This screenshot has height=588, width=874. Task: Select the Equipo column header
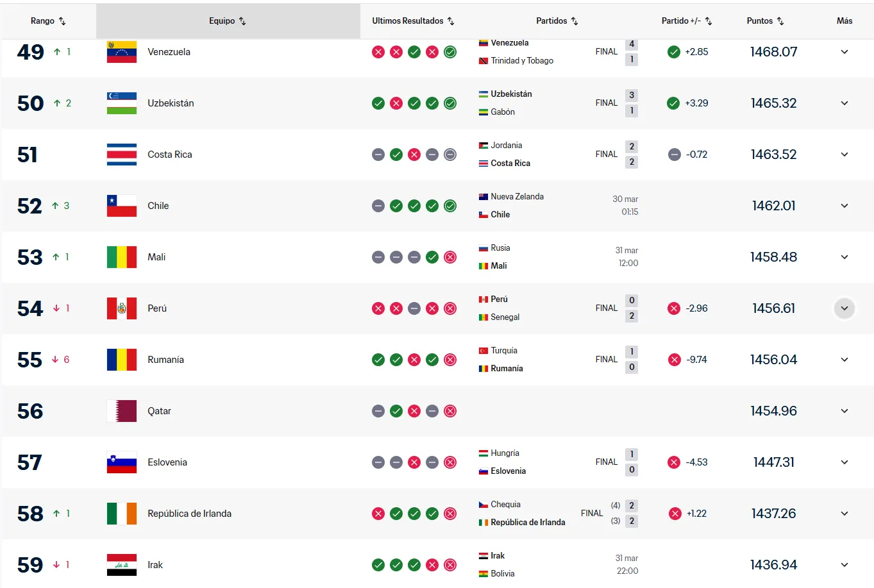[x=228, y=21]
